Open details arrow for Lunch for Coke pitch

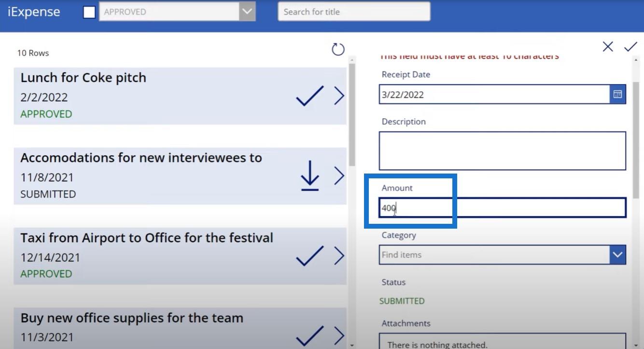click(339, 96)
